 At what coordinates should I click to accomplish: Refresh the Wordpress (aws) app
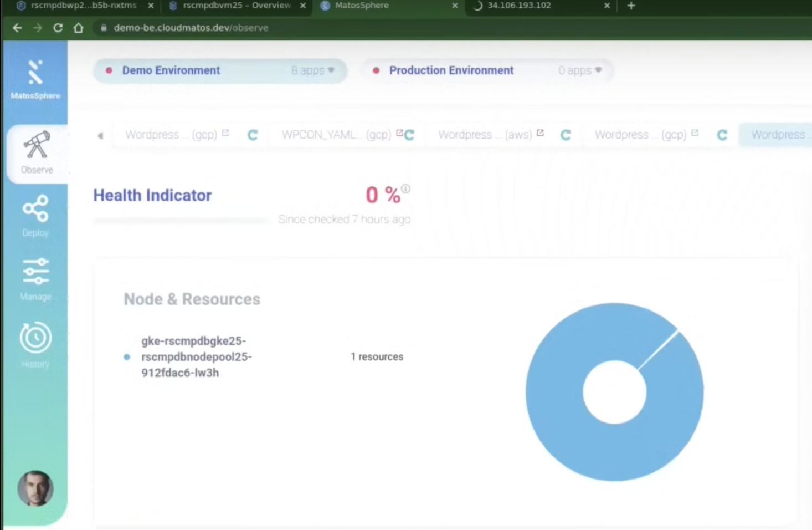[x=566, y=135]
